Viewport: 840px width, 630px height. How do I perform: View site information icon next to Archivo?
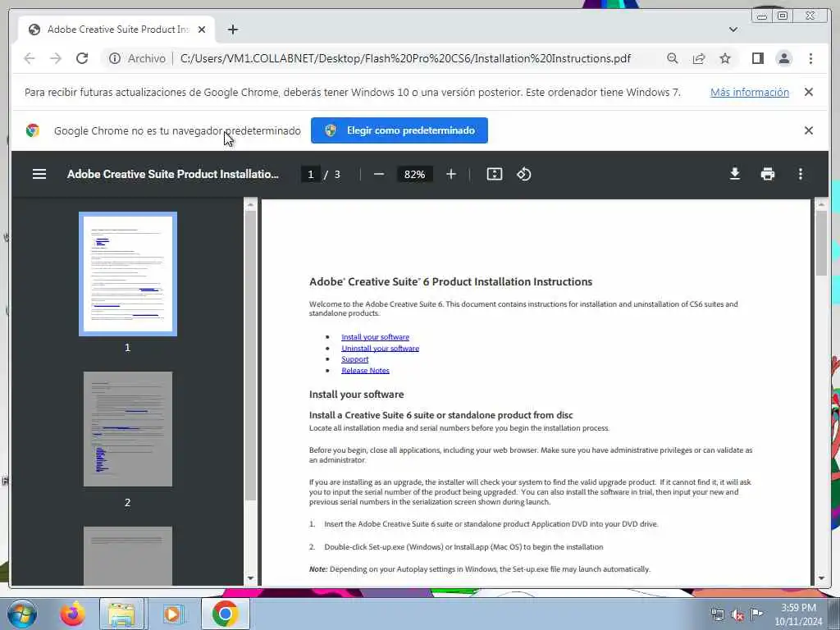(x=115, y=58)
